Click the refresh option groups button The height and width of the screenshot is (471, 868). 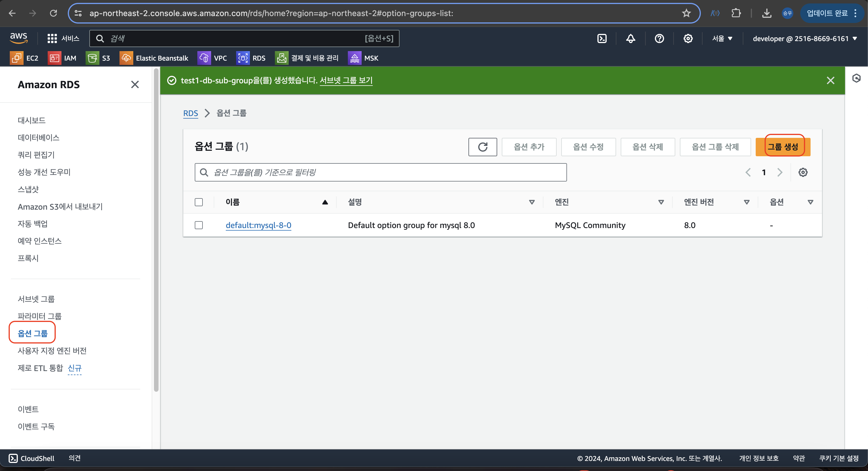click(482, 147)
